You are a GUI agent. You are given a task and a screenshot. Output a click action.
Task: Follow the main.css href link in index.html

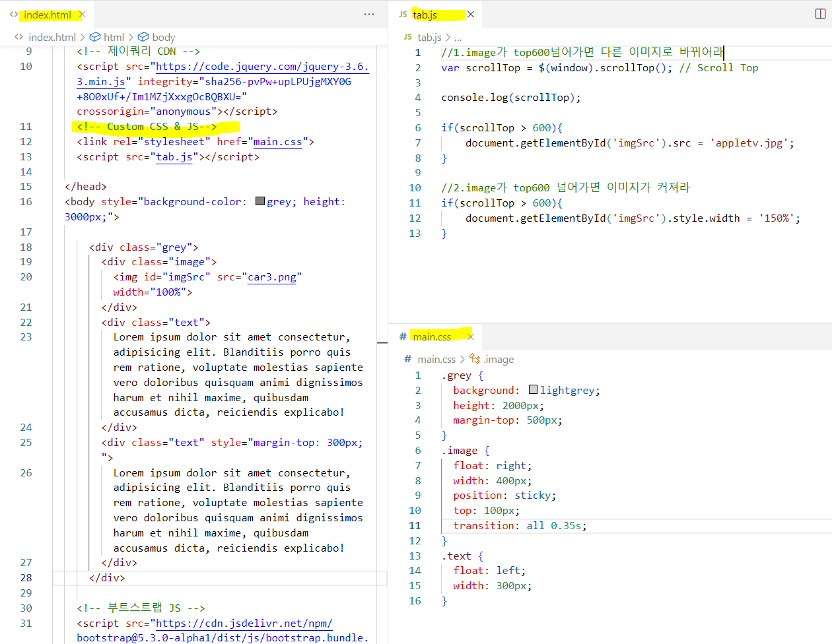[278, 142]
